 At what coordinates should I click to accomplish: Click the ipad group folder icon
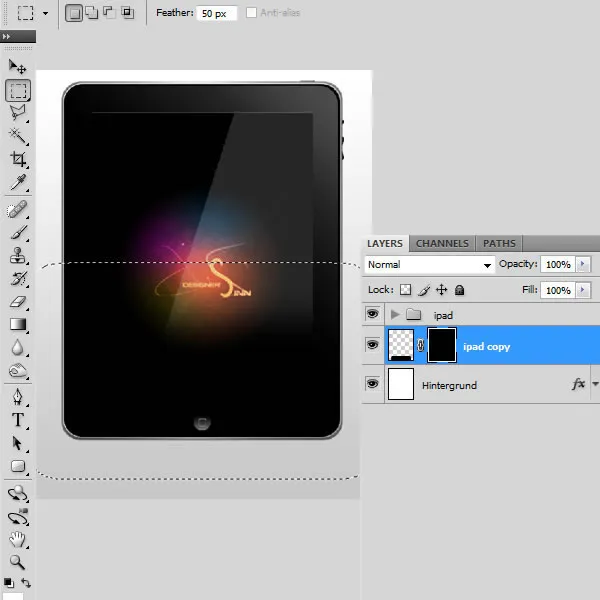[x=414, y=315]
